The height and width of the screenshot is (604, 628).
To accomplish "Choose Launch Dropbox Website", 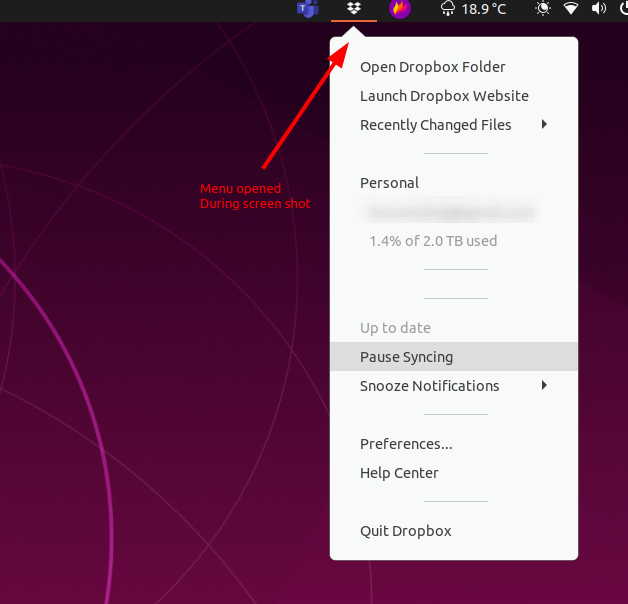I will tap(454, 96).
